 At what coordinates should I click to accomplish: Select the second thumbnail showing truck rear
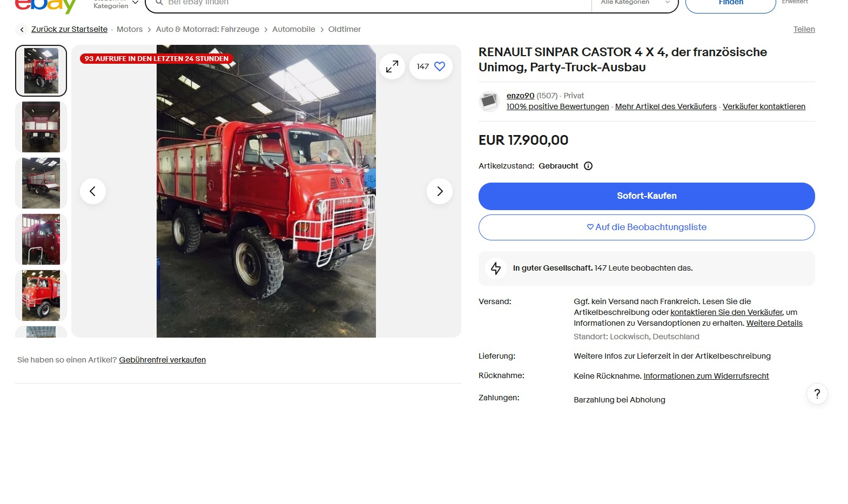coord(41,127)
